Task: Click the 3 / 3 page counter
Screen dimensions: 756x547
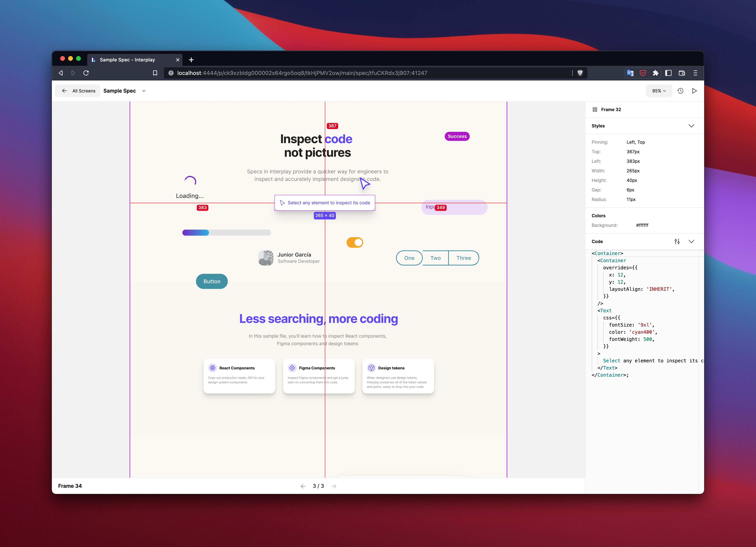Action: pos(318,486)
